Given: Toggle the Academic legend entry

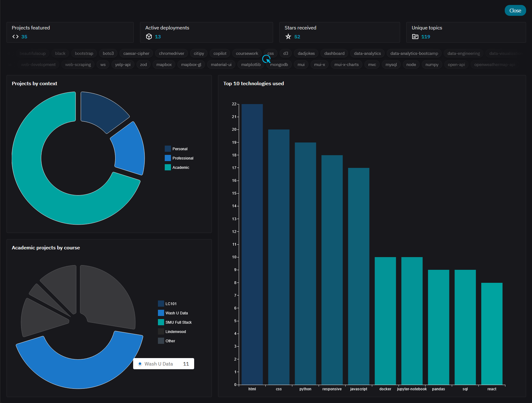Looking at the screenshot, I should coord(177,168).
